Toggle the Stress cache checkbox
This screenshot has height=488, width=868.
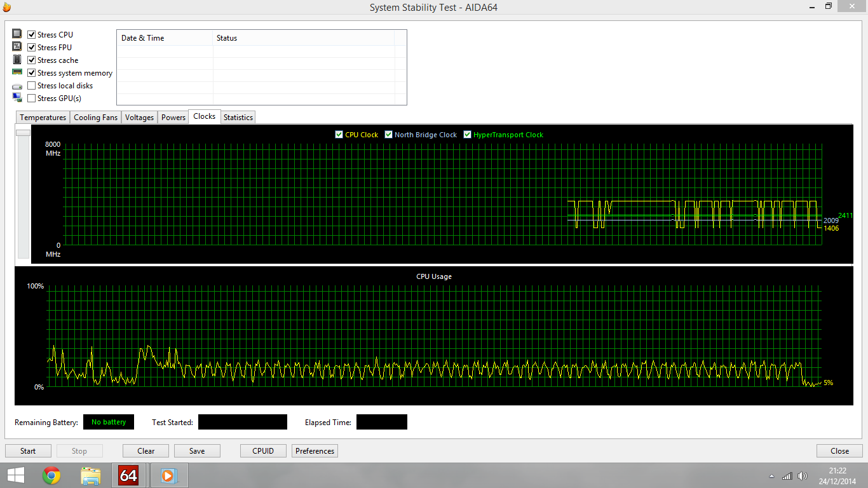click(32, 60)
